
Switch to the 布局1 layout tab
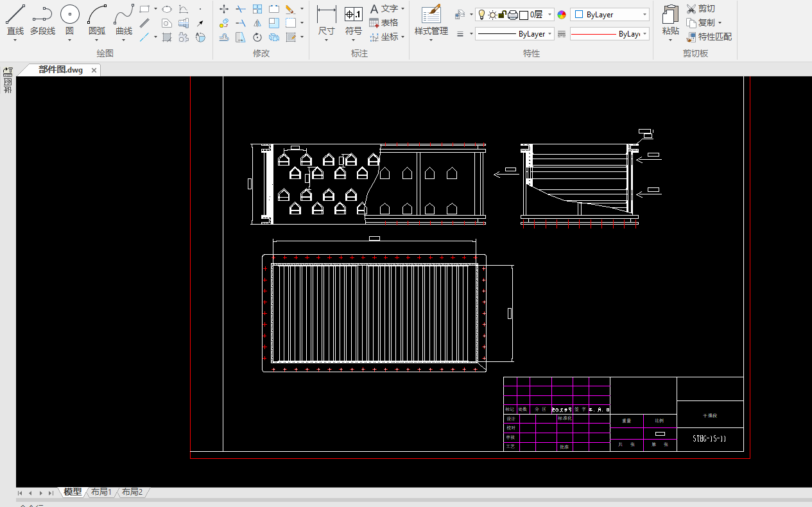pyautogui.click(x=101, y=492)
